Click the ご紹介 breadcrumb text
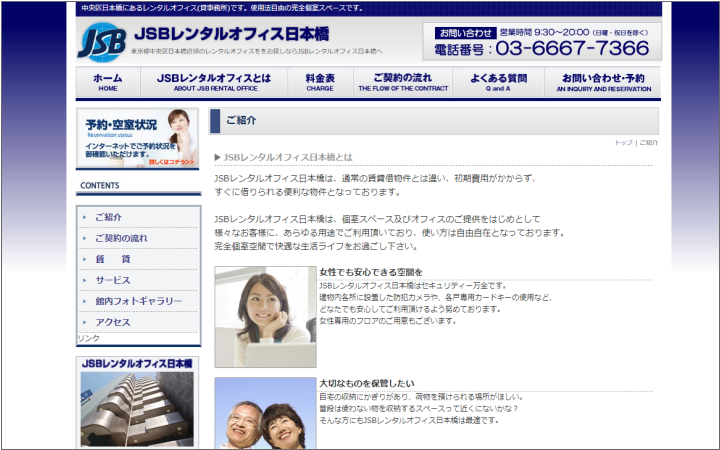 (x=649, y=143)
